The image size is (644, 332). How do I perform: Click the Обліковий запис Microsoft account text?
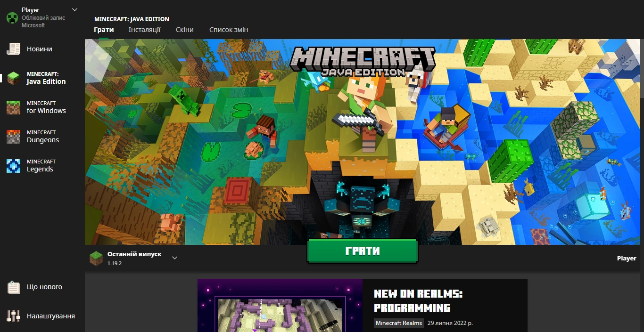(x=43, y=22)
